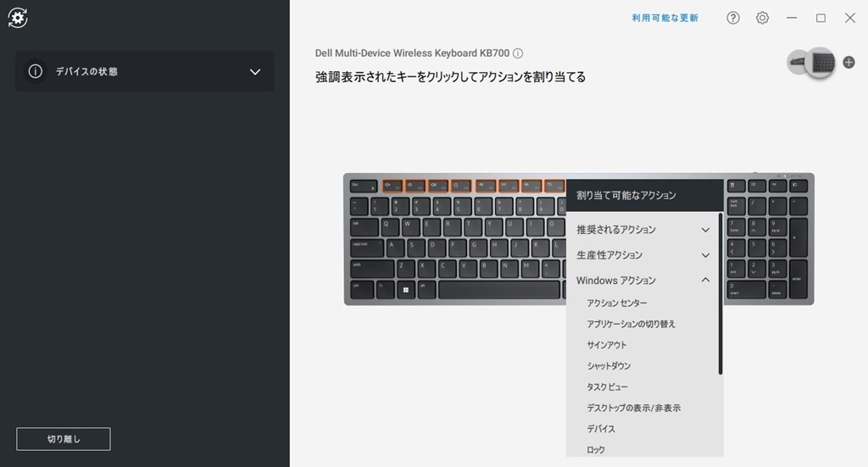Screen dimensions: 868x467
Task: Click the Windows logo key on the keyboard
Action: (x=406, y=290)
